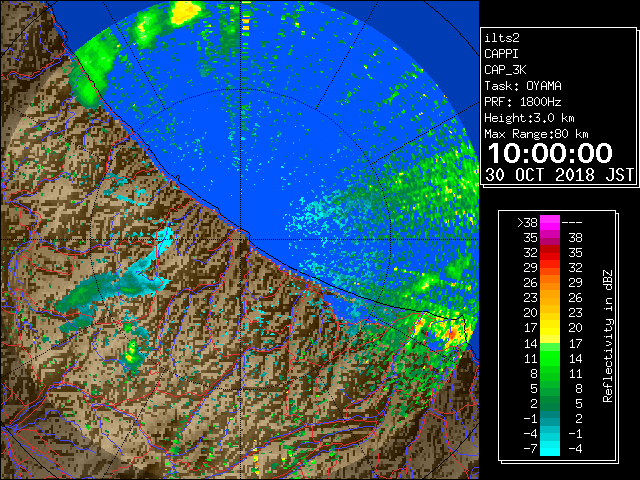The width and height of the screenshot is (640, 480).
Task: Select the '---' legend value
Action: click(x=572, y=223)
